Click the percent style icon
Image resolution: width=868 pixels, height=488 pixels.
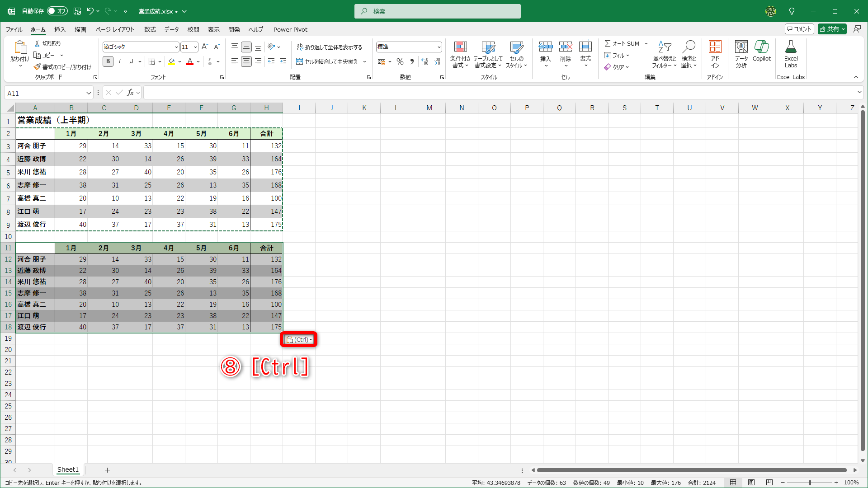tap(400, 61)
